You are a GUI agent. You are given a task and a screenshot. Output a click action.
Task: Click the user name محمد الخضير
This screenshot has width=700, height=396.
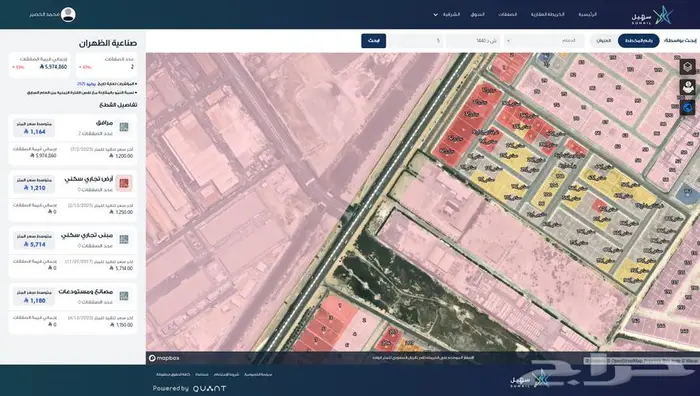(44, 15)
